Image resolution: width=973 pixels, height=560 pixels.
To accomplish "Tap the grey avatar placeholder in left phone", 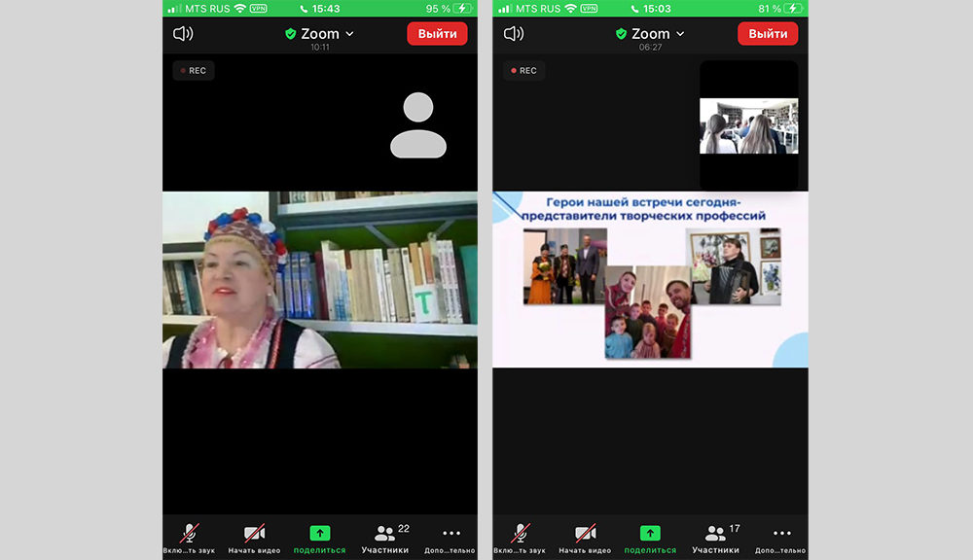I will click(x=418, y=125).
